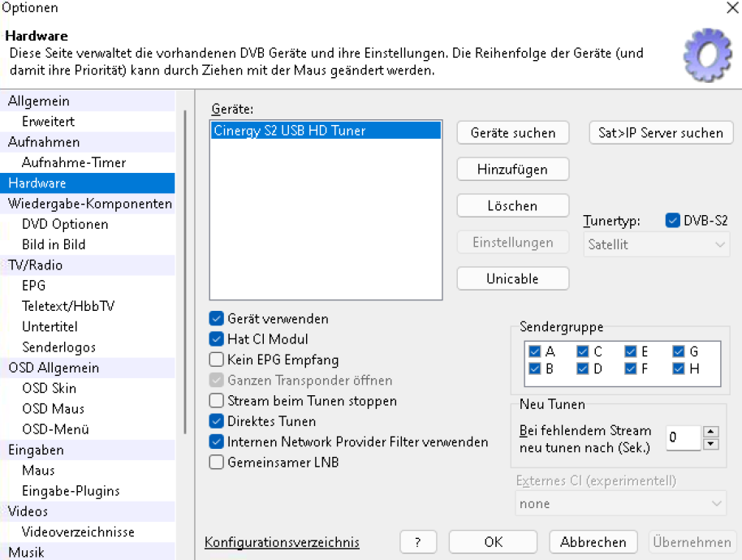The width and height of the screenshot is (742, 560).
Task: Select EPG in the options tree
Action: click(x=34, y=286)
